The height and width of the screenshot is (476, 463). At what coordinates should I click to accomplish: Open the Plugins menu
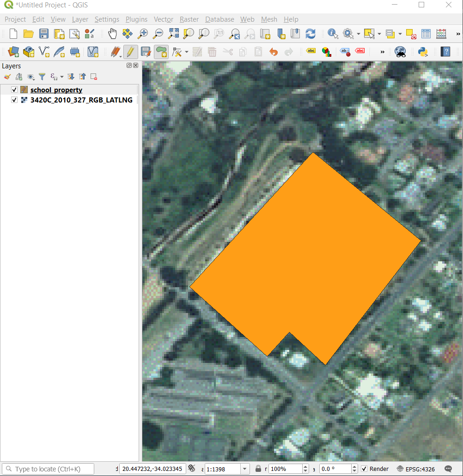(x=136, y=19)
